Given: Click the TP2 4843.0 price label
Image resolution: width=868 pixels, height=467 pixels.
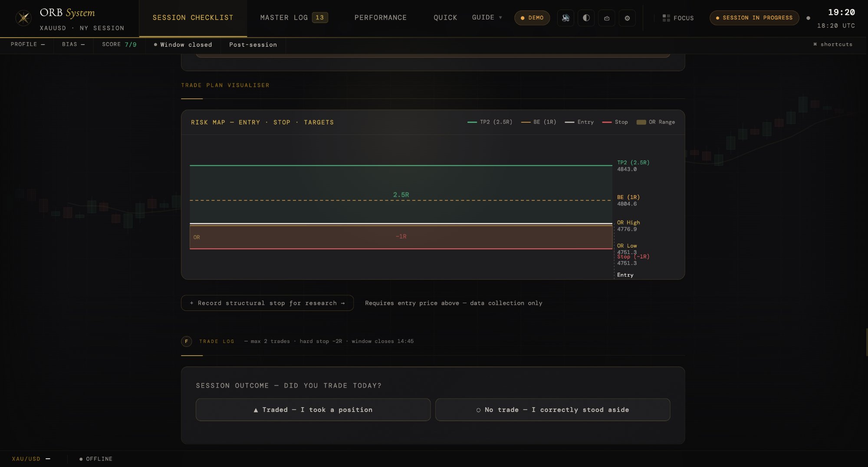Looking at the screenshot, I should [x=633, y=166].
